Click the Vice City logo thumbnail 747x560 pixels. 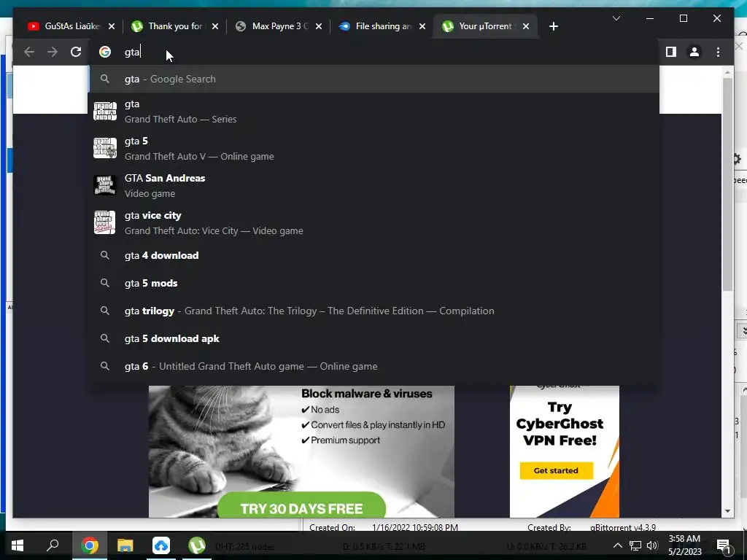105,222
